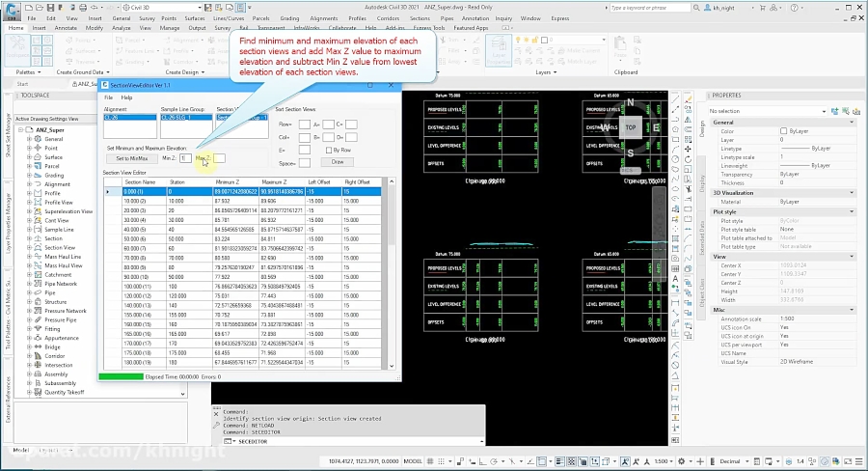Click the workspace switching gear in status bar

pyautogui.click(x=682, y=461)
